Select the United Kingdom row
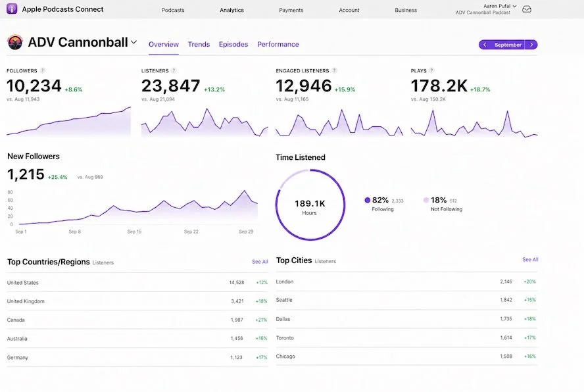This screenshot has width=584, height=392. (x=137, y=301)
